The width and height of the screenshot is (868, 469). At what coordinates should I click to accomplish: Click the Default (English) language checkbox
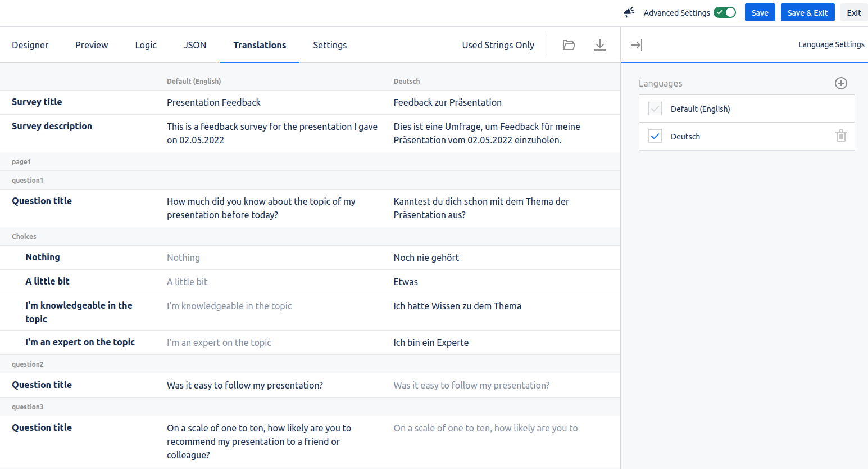(x=655, y=109)
